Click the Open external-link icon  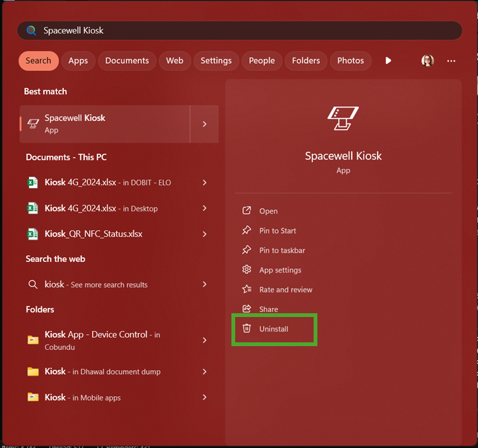pyautogui.click(x=247, y=211)
